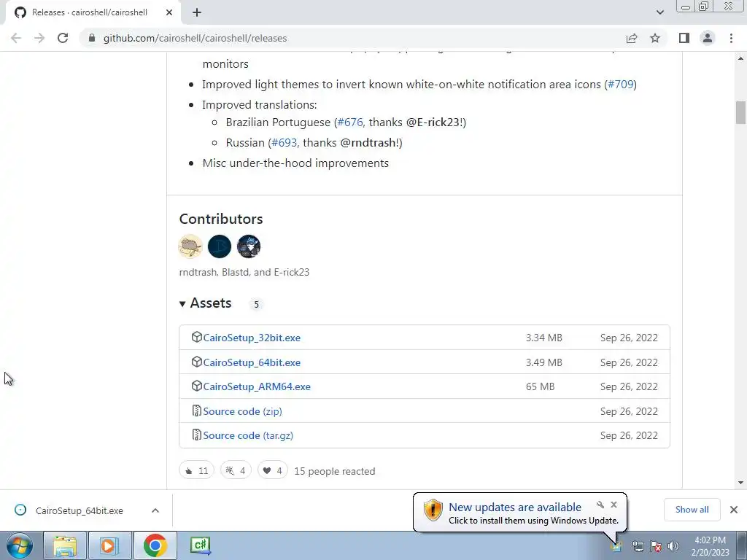
Task: Download CairoSetup_64bit.exe from assets list
Action: tap(252, 362)
